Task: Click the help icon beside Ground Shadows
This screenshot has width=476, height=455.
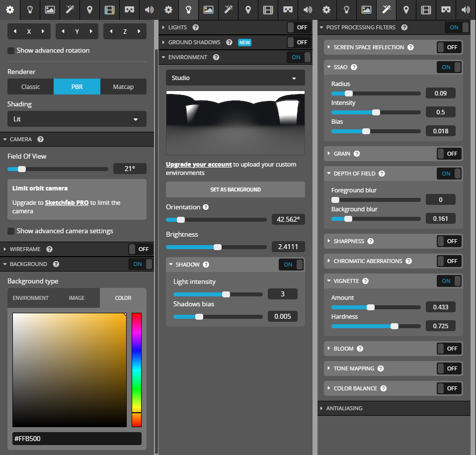Action: point(230,42)
